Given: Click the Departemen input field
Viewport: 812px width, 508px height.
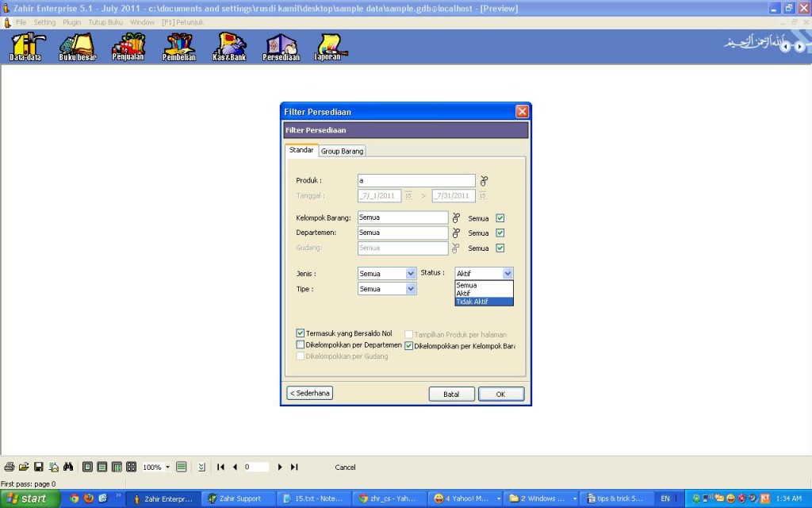Looking at the screenshot, I should [x=403, y=233].
